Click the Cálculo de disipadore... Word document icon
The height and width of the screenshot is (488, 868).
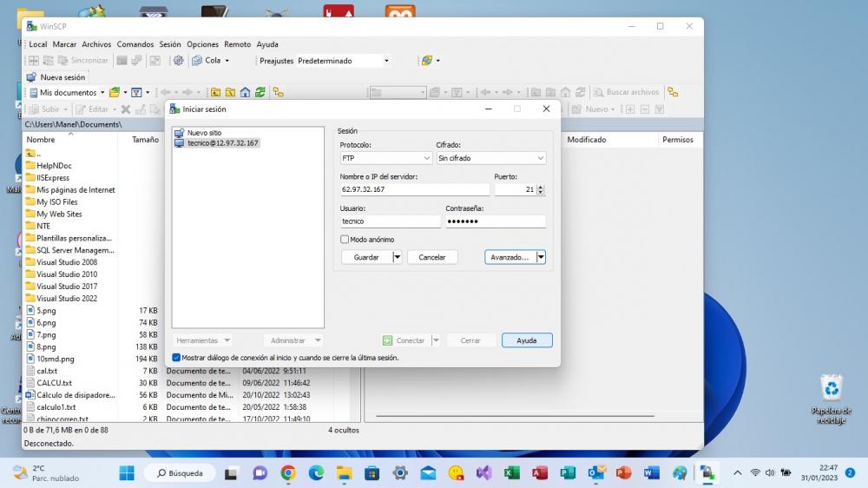click(30, 395)
